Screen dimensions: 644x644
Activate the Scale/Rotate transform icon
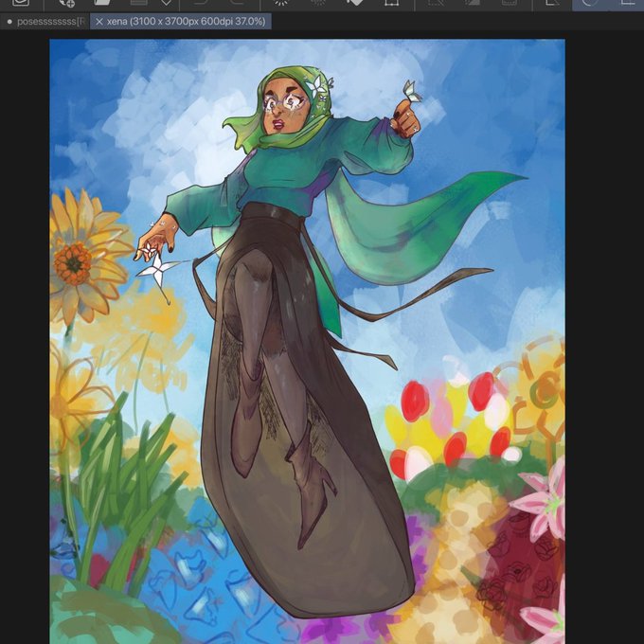pos(392,3)
